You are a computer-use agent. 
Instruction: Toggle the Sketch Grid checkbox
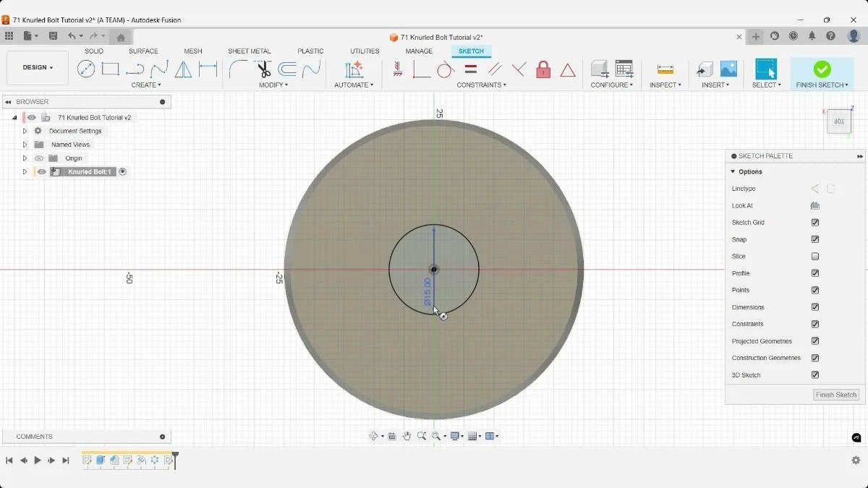click(x=815, y=223)
